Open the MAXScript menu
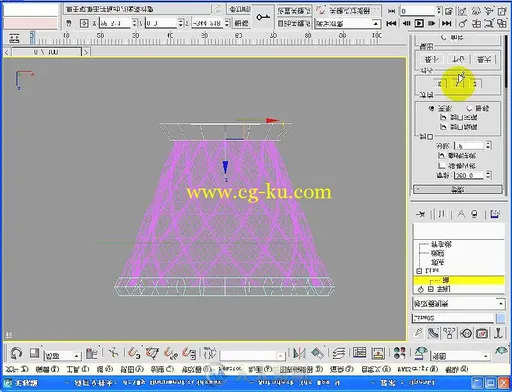Screen dimensions: 512x392 tap(417, 369)
